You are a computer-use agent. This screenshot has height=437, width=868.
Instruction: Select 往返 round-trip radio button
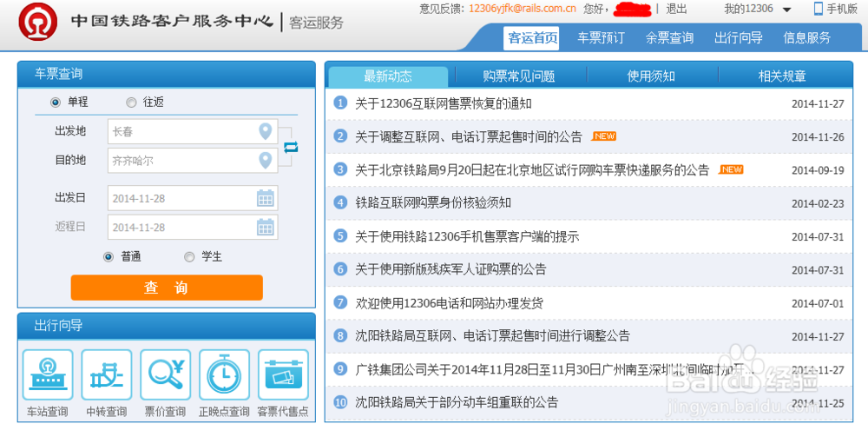131,103
